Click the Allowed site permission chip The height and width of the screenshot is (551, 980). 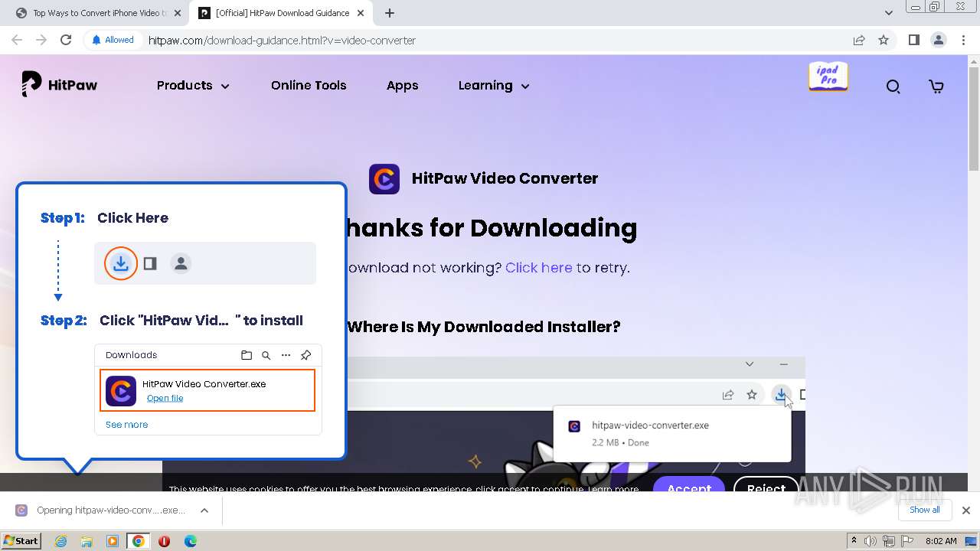(x=113, y=40)
